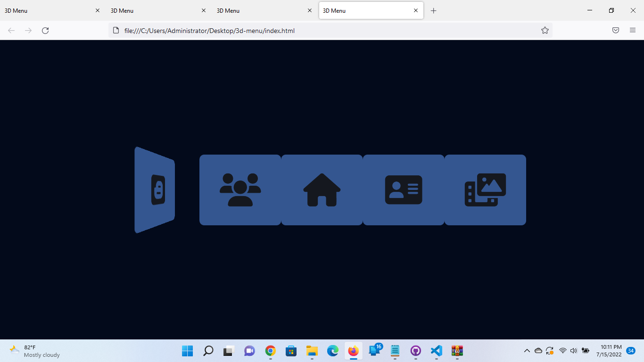Click the folded mobile phone panel

[156, 189]
